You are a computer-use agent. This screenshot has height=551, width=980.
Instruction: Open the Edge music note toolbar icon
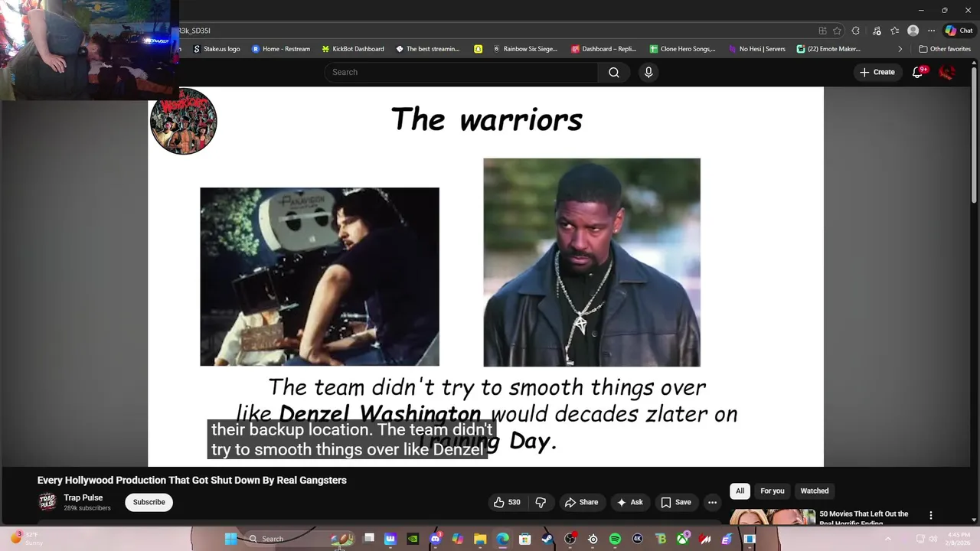tap(876, 31)
